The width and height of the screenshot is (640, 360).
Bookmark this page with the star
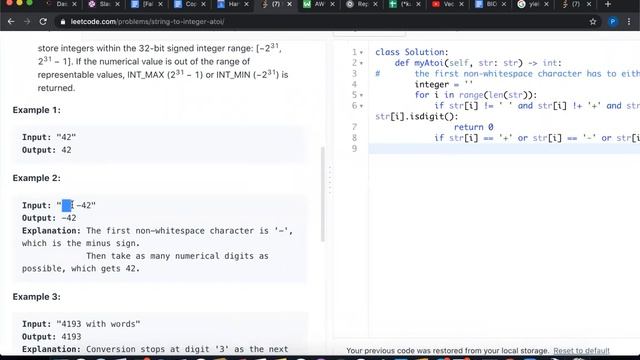tap(593, 22)
